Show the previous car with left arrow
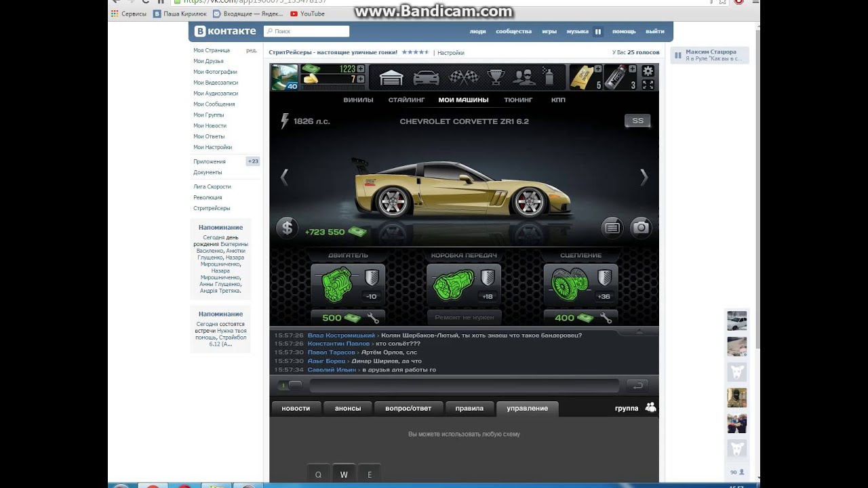 click(284, 177)
